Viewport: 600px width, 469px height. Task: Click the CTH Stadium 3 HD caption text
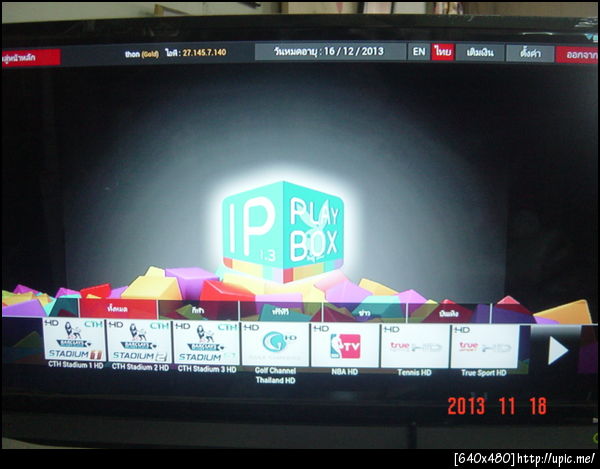coord(207,369)
